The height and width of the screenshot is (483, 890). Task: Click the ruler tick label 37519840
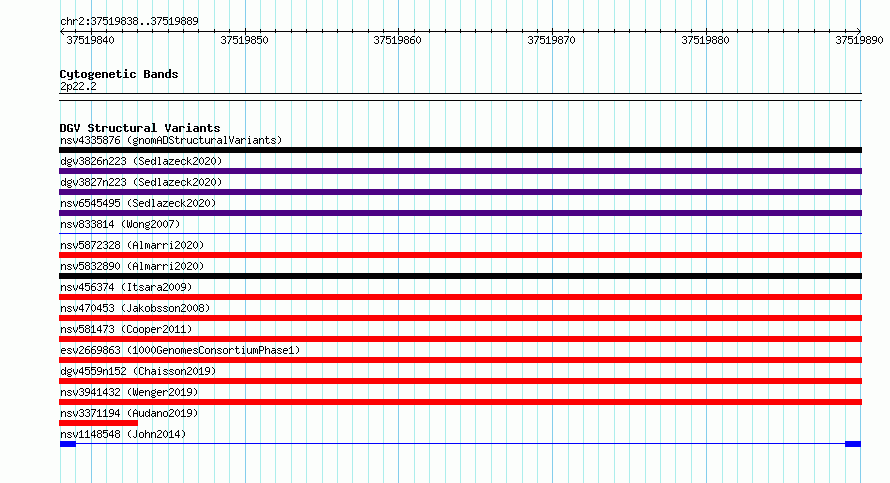click(x=90, y=40)
